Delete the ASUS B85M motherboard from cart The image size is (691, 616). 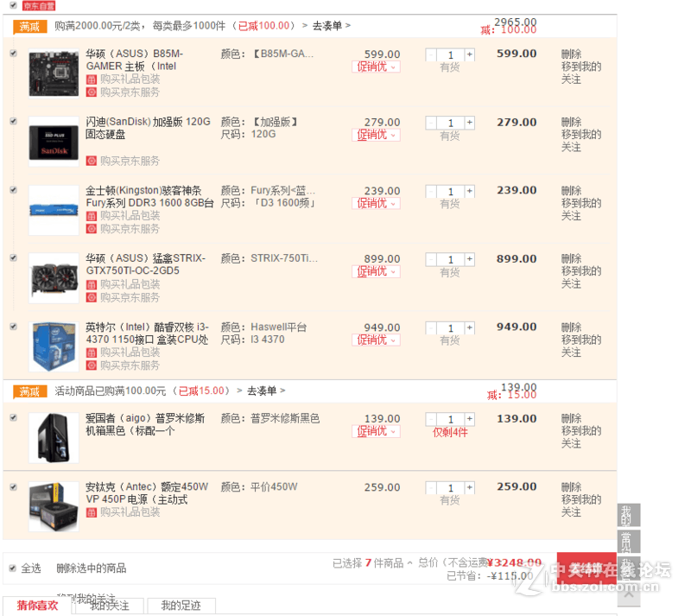click(x=571, y=54)
